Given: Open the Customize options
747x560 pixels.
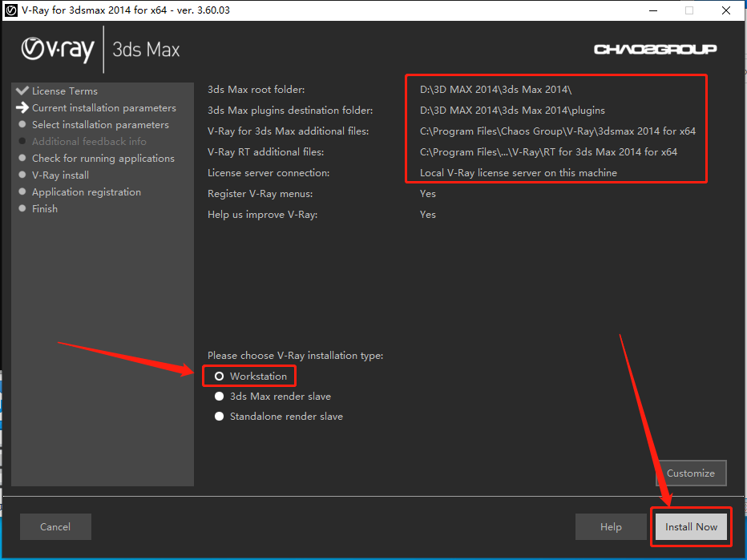Looking at the screenshot, I should [691, 473].
